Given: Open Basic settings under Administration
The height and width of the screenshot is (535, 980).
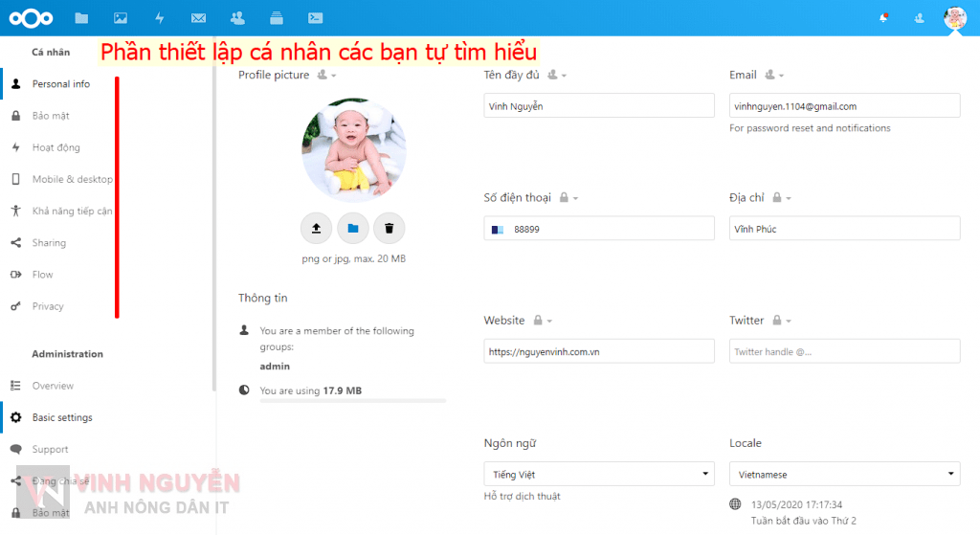Looking at the screenshot, I should (62, 417).
